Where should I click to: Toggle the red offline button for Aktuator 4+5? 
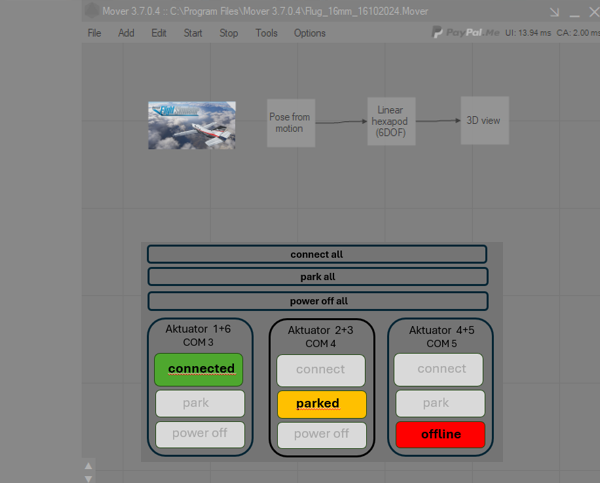440,435
